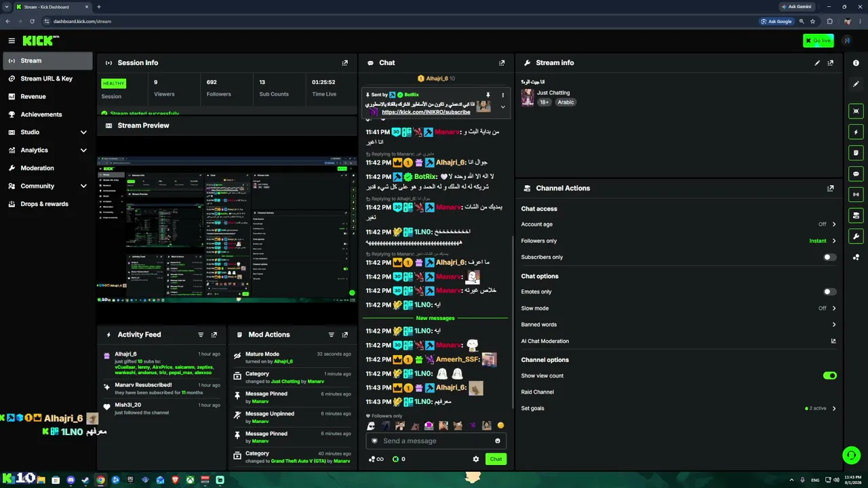Open AI Chat Moderation external link icon
The height and width of the screenshot is (488, 868).
tap(833, 341)
